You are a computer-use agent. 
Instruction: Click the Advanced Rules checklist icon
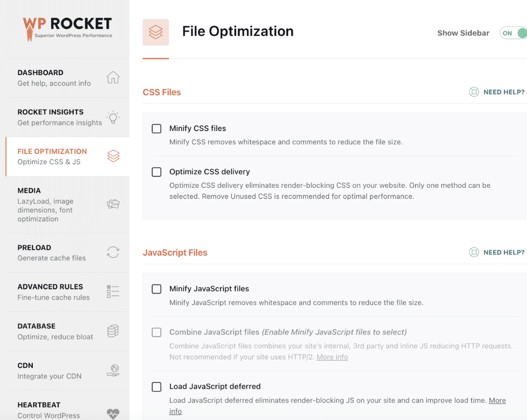113,292
